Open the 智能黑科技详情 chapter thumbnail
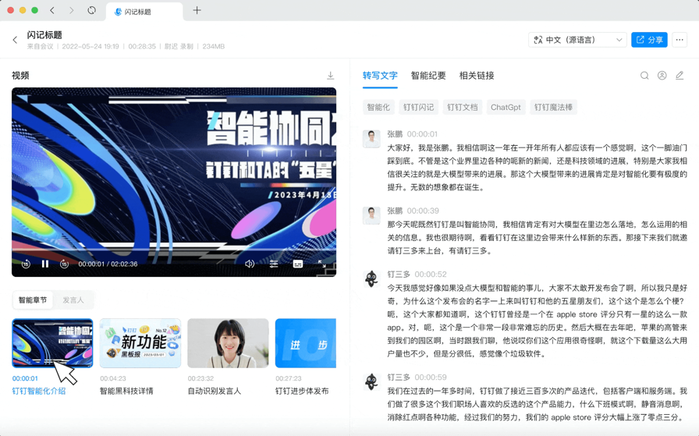 point(140,344)
